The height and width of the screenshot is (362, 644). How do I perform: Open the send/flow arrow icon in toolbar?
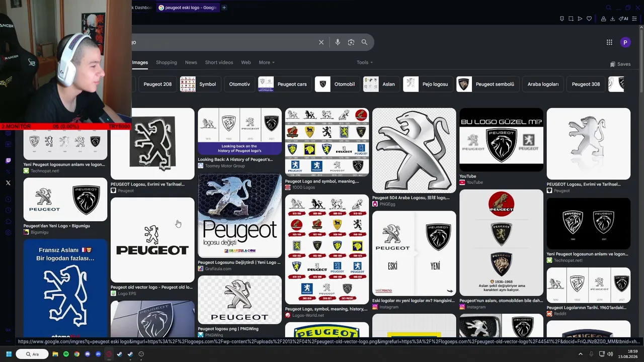tap(580, 19)
